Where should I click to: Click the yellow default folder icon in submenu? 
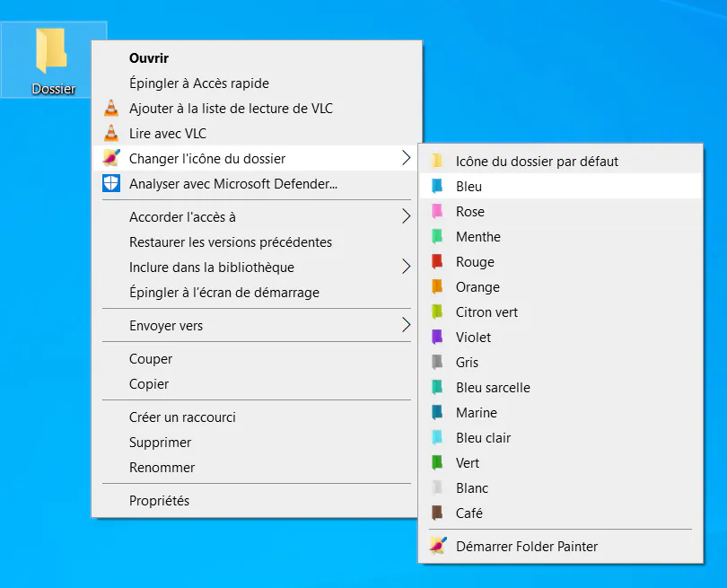tap(437, 161)
